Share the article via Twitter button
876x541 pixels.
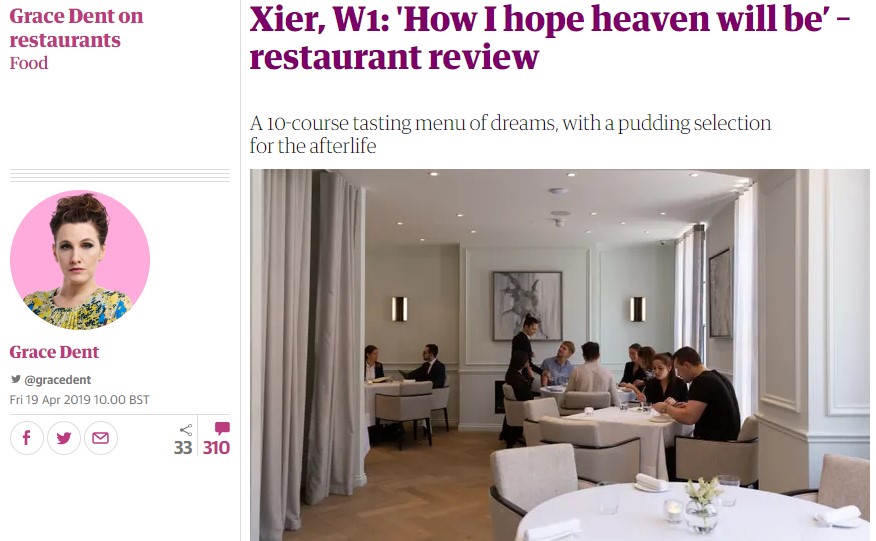point(64,438)
